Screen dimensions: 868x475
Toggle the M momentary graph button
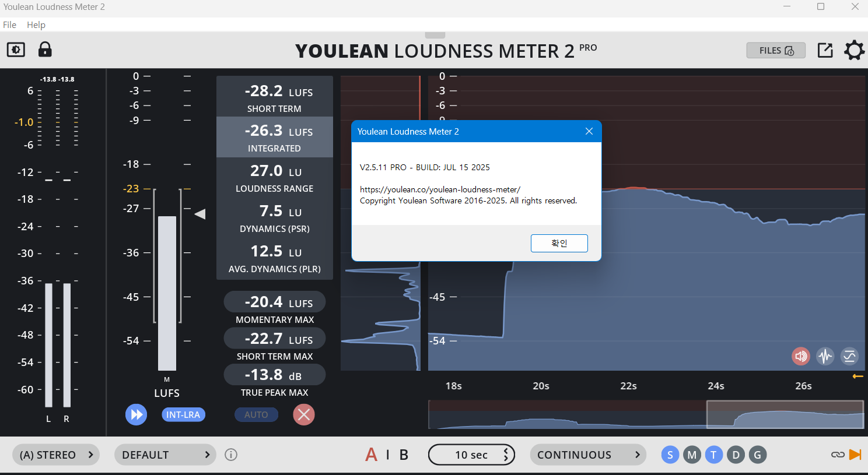(692, 455)
